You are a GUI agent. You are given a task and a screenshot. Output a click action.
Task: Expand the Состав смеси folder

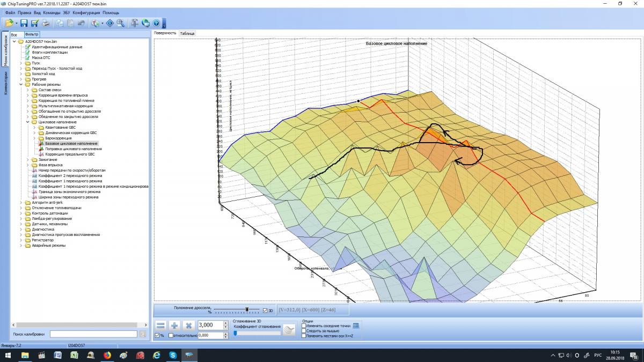pyautogui.click(x=28, y=90)
